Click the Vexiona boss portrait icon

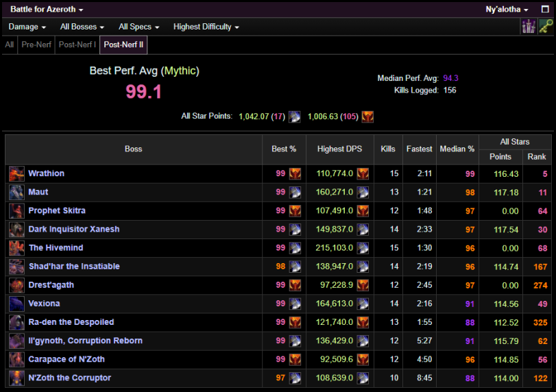click(x=16, y=304)
